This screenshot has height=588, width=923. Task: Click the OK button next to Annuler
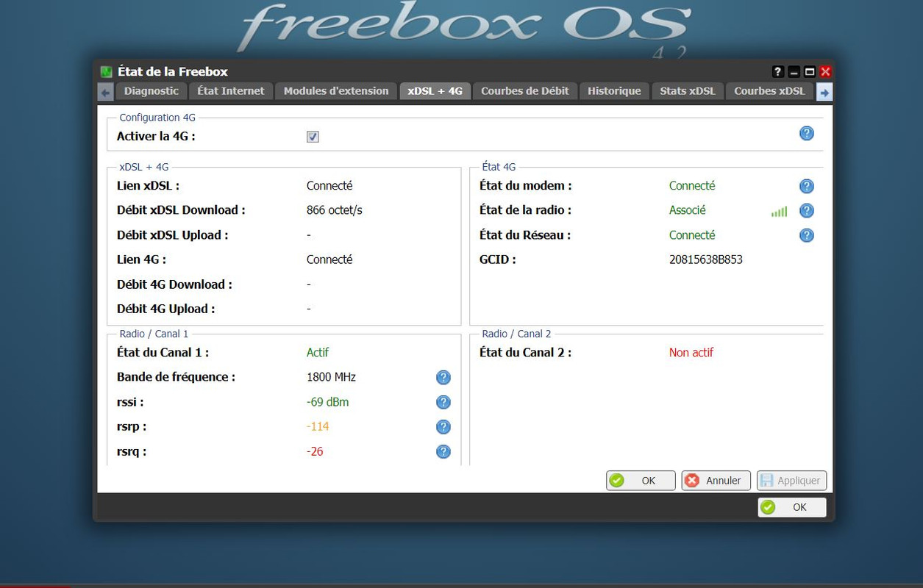641,481
